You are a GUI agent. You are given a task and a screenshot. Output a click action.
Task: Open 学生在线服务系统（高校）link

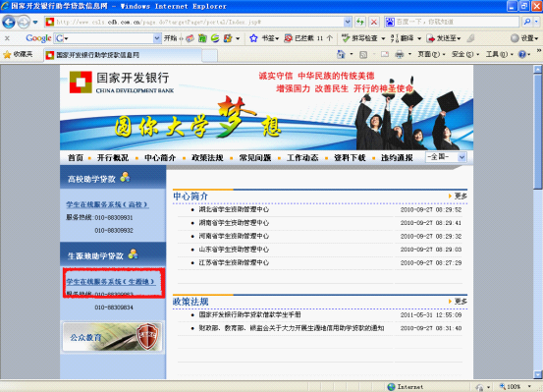pyautogui.click(x=107, y=204)
